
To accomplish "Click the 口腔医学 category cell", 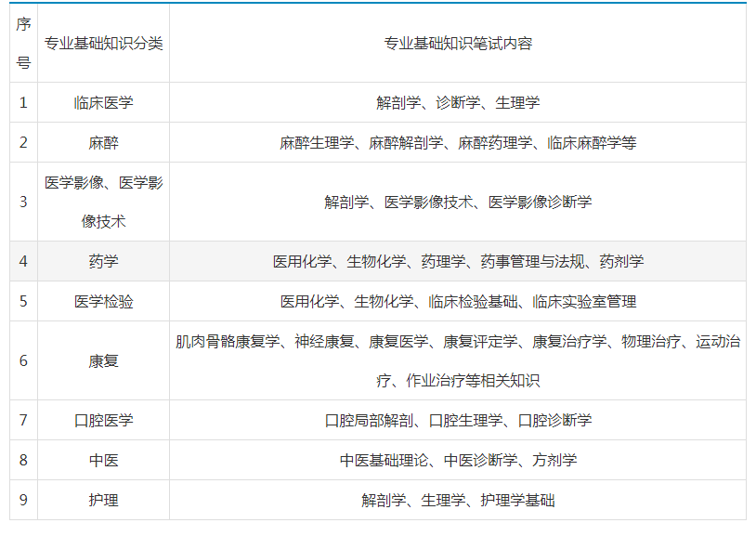I will point(103,420).
